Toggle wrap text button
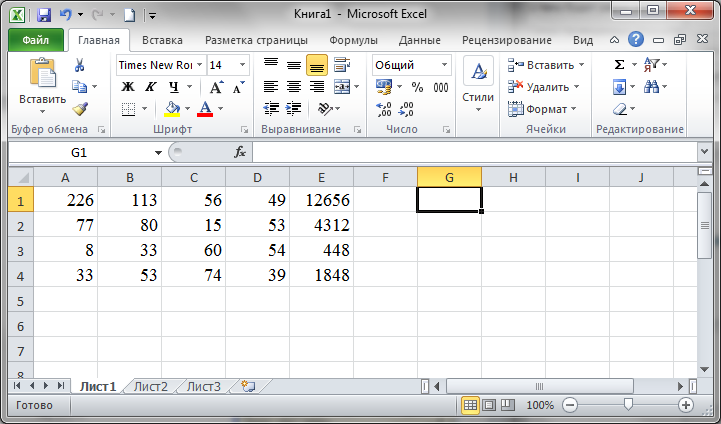The width and height of the screenshot is (721, 424). click(342, 65)
